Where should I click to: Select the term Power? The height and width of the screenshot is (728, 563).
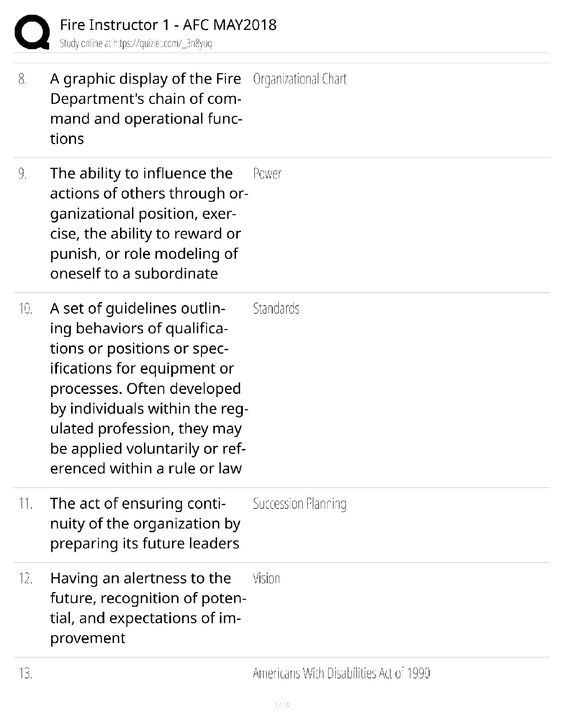[x=267, y=174]
